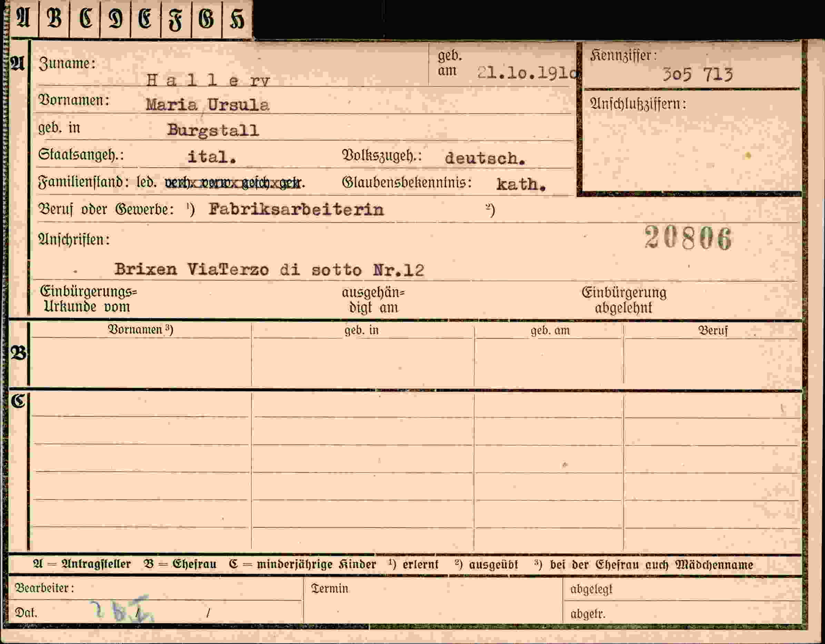The height and width of the screenshot is (644, 825).
Task: Click the first names 'Maria Ursula'
Action: point(207,104)
